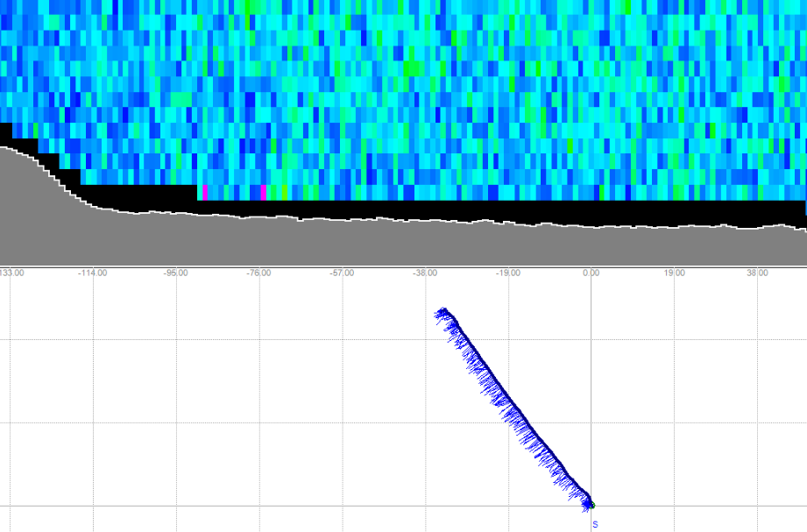The width and height of the screenshot is (807, 532).
Task: Click the leftmost magenta cell in contour
Action: pos(205,192)
